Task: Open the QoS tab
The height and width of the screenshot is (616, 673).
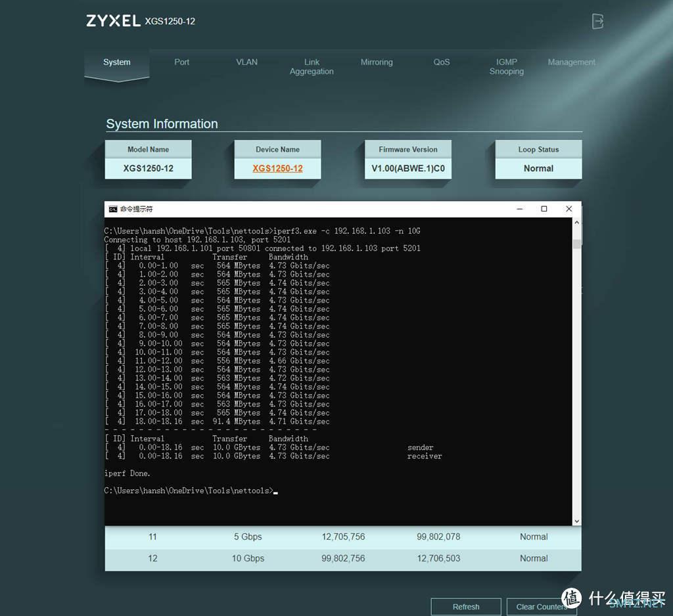Action: [441, 62]
